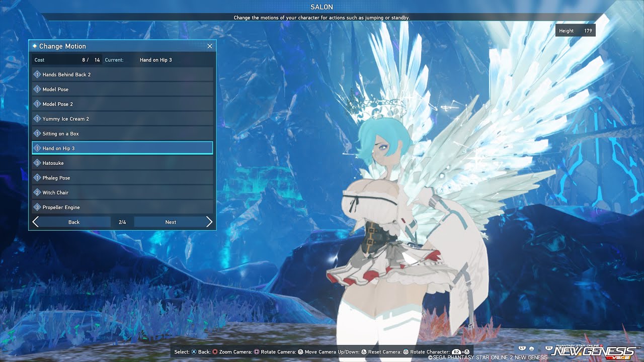Click the cost 1 icon beside Phaleg Pose
Viewport: 644px width, 362px height.
[37, 177]
